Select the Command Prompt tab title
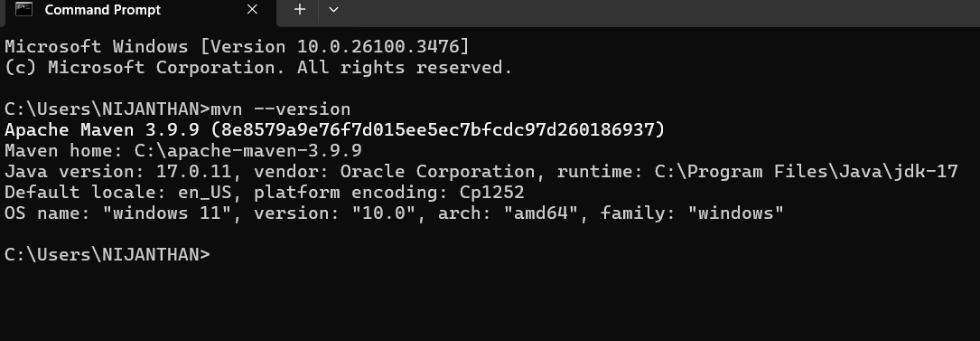The height and width of the screenshot is (341, 980). tap(102, 10)
